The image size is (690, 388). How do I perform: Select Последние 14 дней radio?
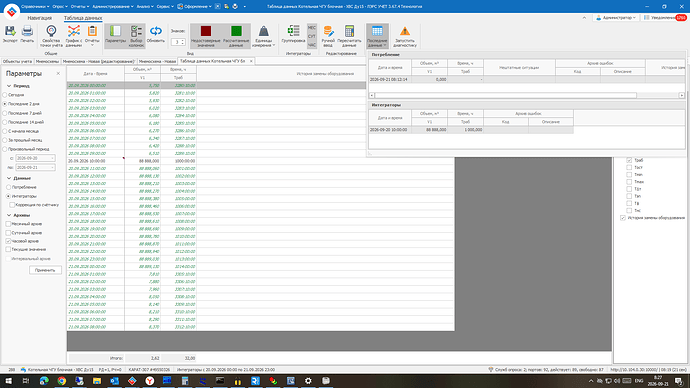click(x=5, y=122)
